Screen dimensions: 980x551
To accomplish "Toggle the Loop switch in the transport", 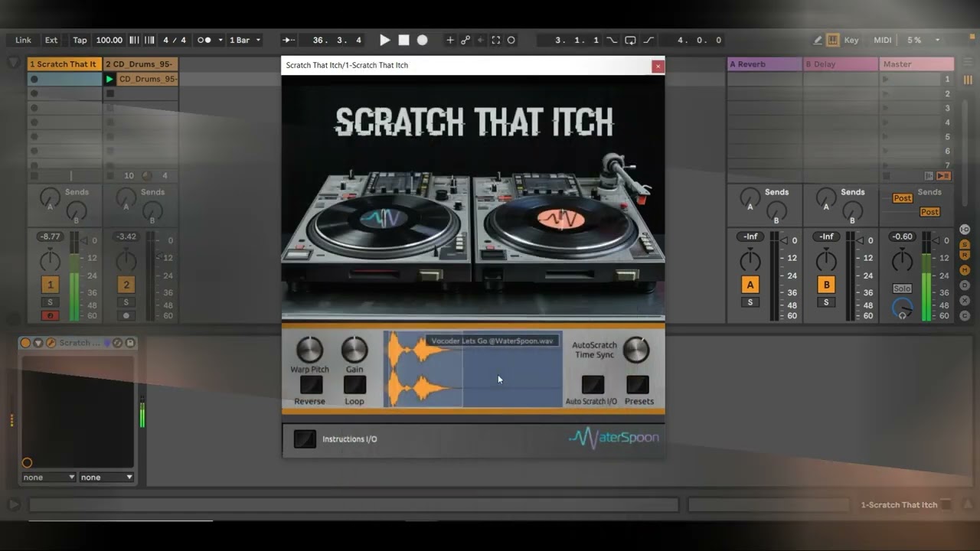I will pos(630,40).
